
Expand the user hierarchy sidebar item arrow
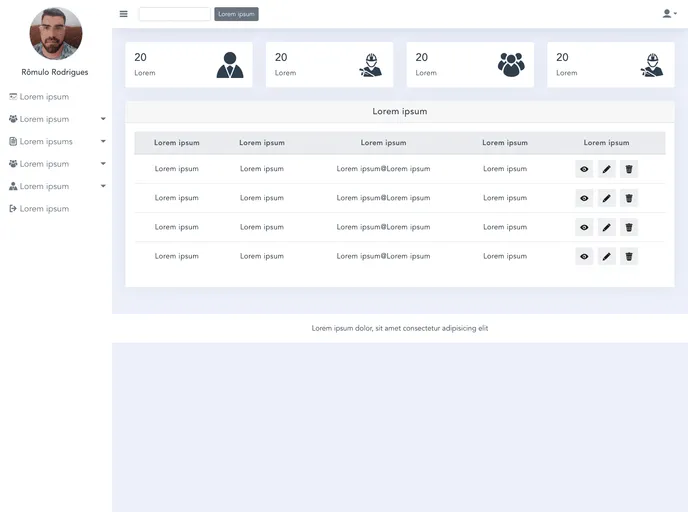click(103, 186)
